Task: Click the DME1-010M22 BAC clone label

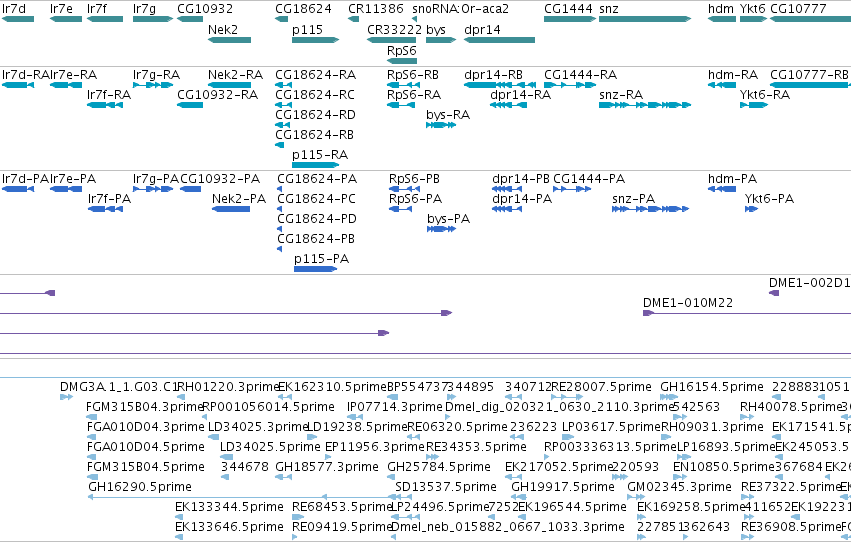Action: (x=688, y=302)
